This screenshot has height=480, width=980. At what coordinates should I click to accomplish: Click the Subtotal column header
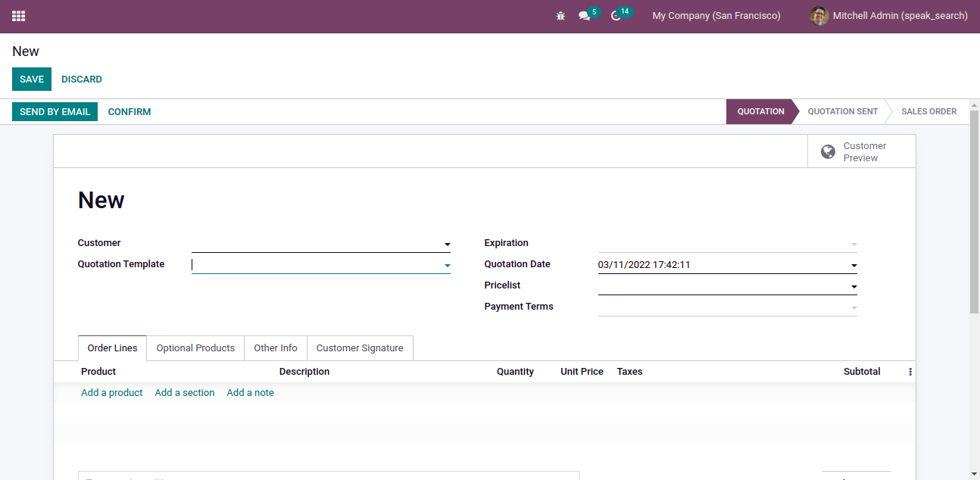pyautogui.click(x=862, y=372)
